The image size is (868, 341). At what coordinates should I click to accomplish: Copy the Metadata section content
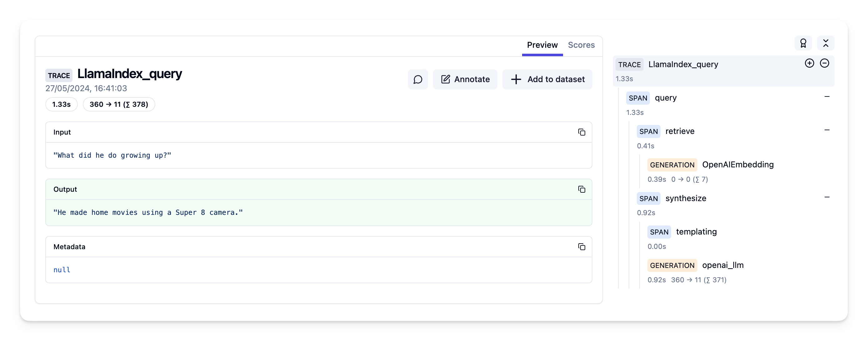pos(582,247)
